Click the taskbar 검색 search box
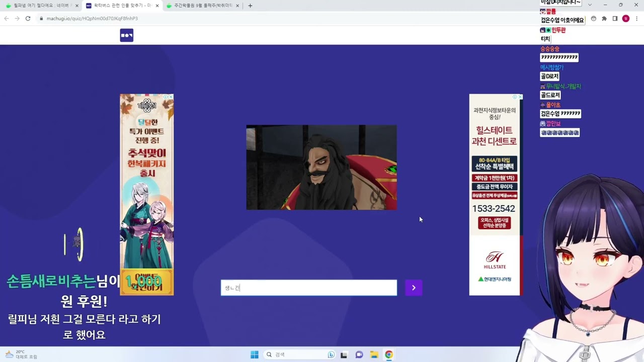Screen dimensions: 644x362 [300, 354]
